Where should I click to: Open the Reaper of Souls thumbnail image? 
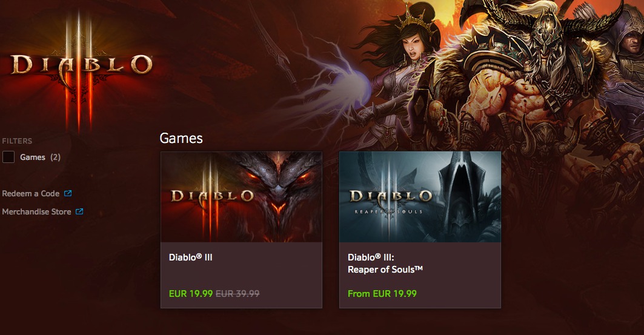click(420, 197)
